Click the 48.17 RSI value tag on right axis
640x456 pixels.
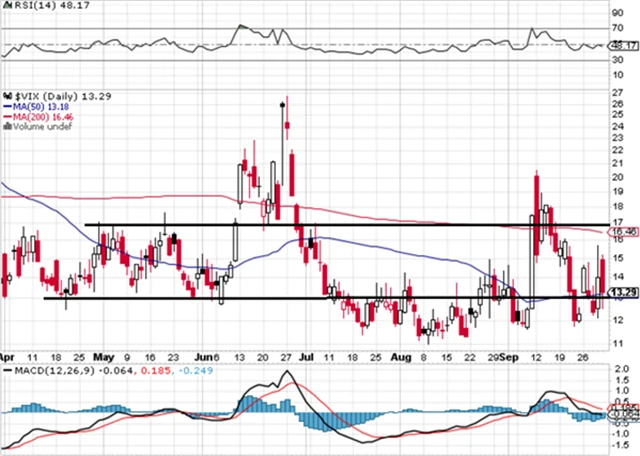pos(621,44)
